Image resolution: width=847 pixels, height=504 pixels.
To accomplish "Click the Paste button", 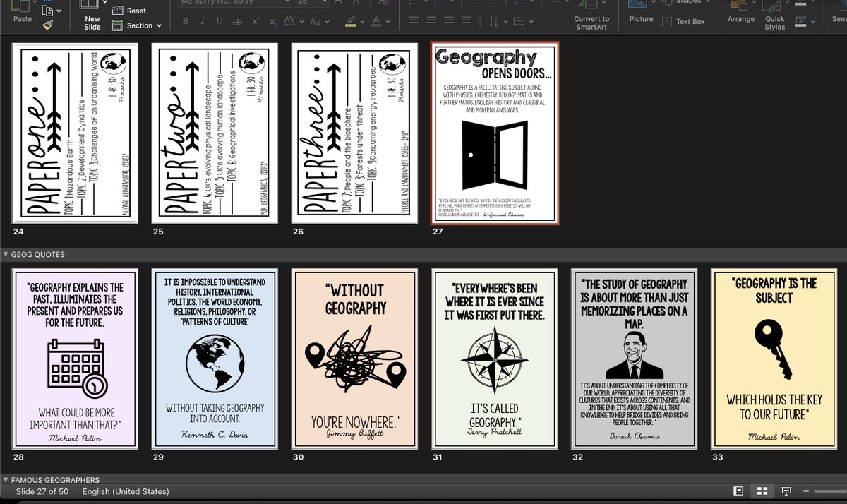I will pos(23,13).
